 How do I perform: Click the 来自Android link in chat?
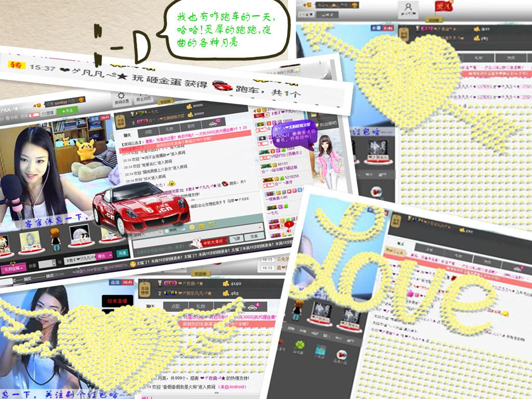(232, 387)
